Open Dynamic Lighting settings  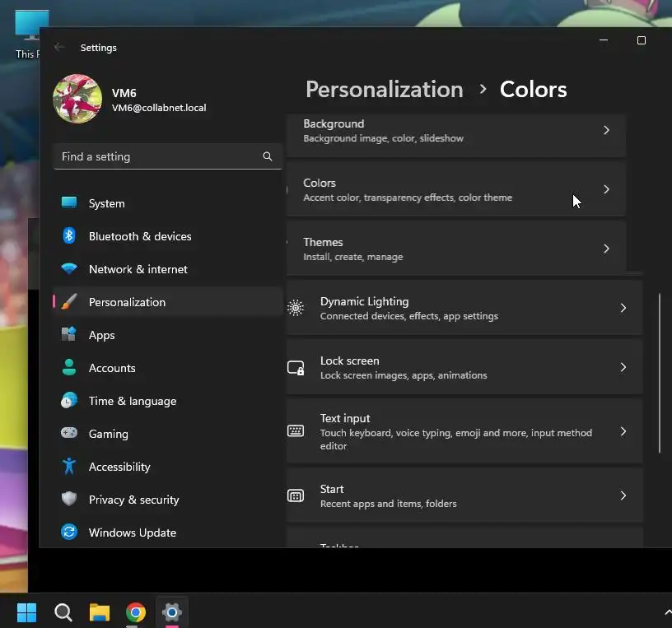pyautogui.click(x=464, y=308)
